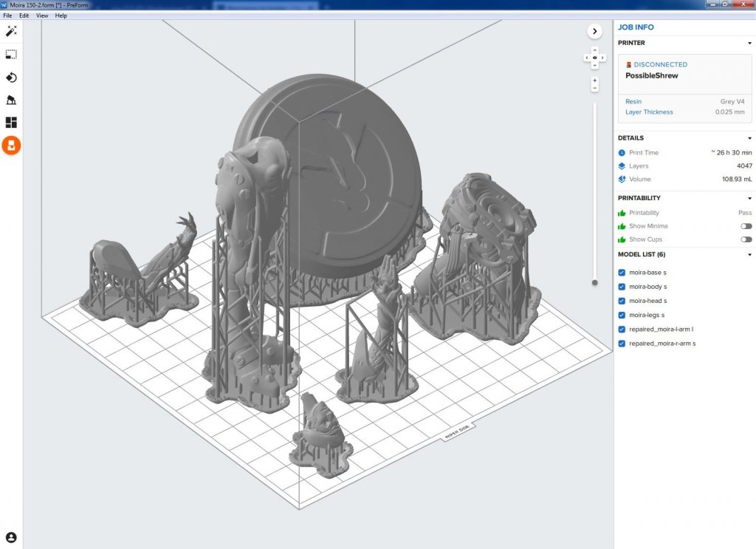This screenshot has width=756, height=549.
Task: Open the Orientation tool
Action: 11,78
